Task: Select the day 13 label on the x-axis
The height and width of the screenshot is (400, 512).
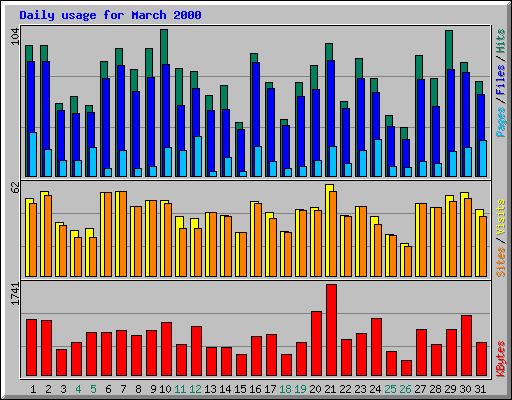Action: [x=210, y=389]
